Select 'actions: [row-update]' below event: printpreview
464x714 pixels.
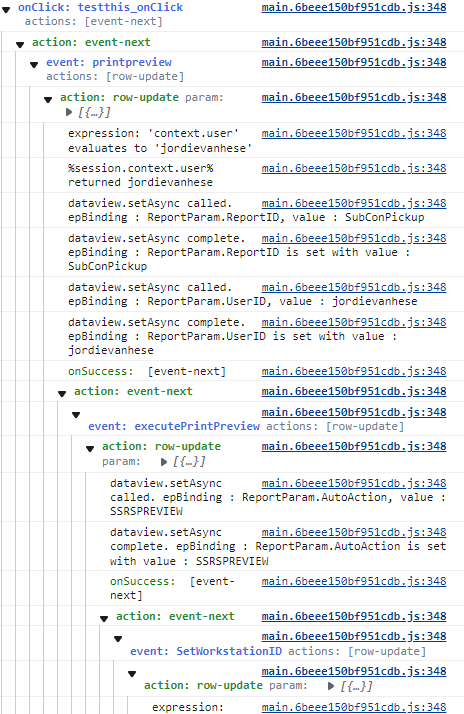click(x=115, y=76)
